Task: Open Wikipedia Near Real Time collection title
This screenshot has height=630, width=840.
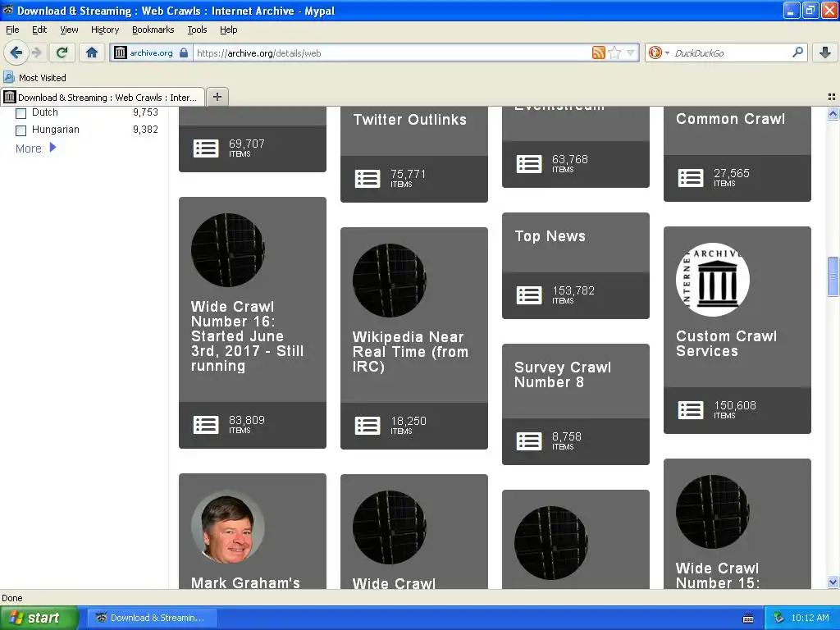Action: [410, 351]
